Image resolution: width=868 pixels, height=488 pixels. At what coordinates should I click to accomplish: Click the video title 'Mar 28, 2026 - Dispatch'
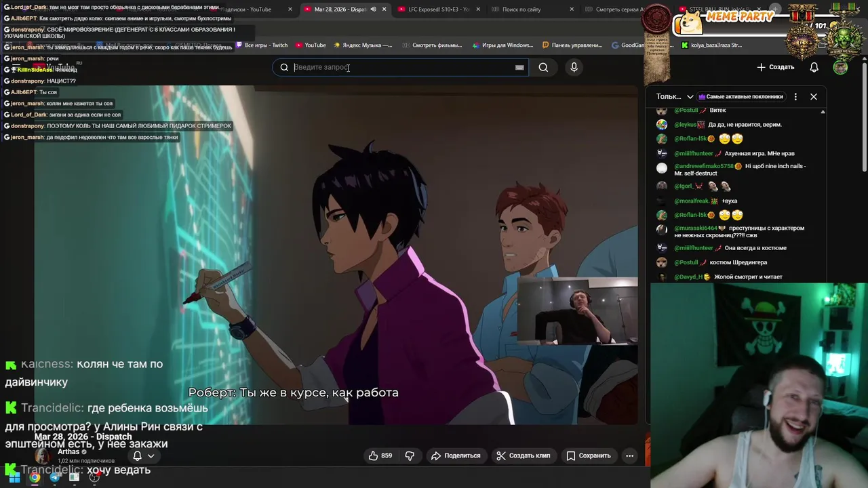tap(83, 436)
